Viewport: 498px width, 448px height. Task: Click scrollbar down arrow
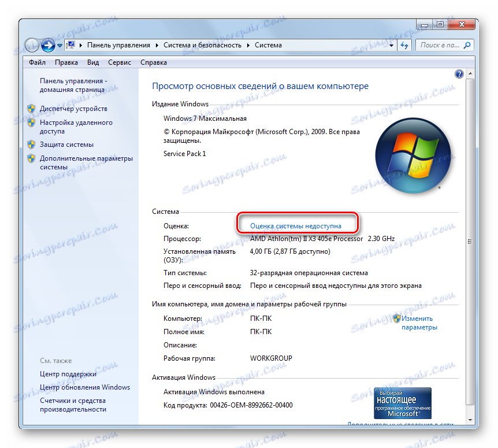coord(470,420)
